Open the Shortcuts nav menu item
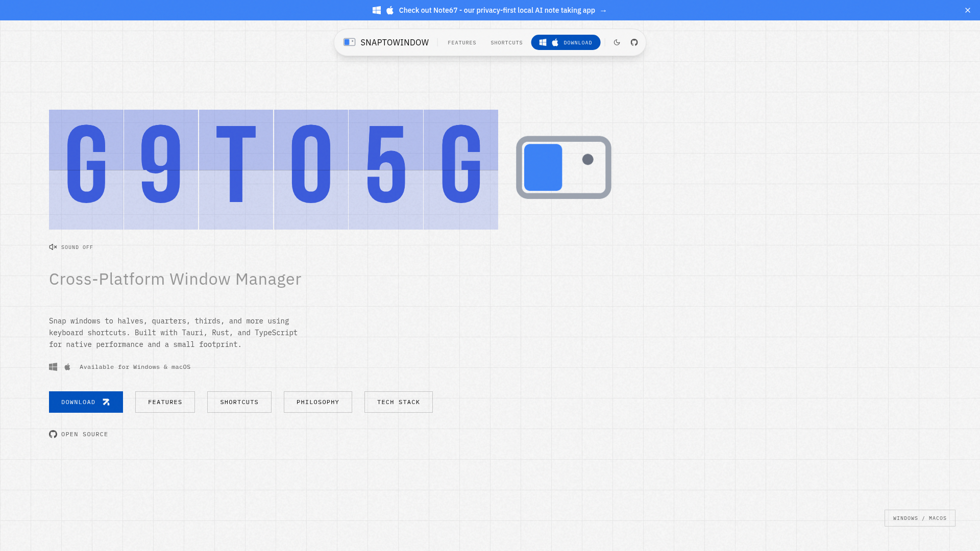The height and width of the screenshot is (551, 980). [506, 43]
